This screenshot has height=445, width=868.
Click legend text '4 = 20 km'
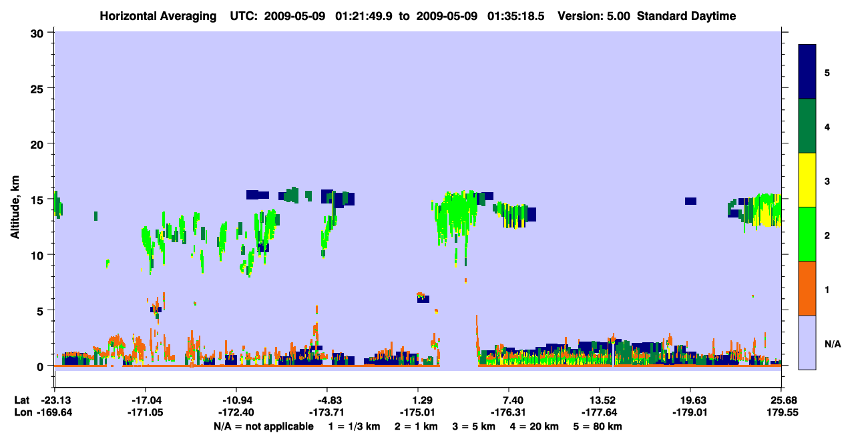coord(533,426)
